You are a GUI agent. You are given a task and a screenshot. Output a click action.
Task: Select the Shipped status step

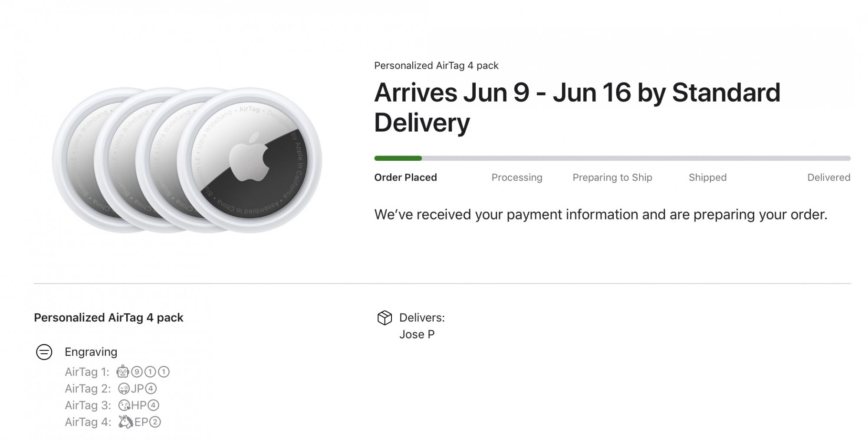tap(707, 177)
